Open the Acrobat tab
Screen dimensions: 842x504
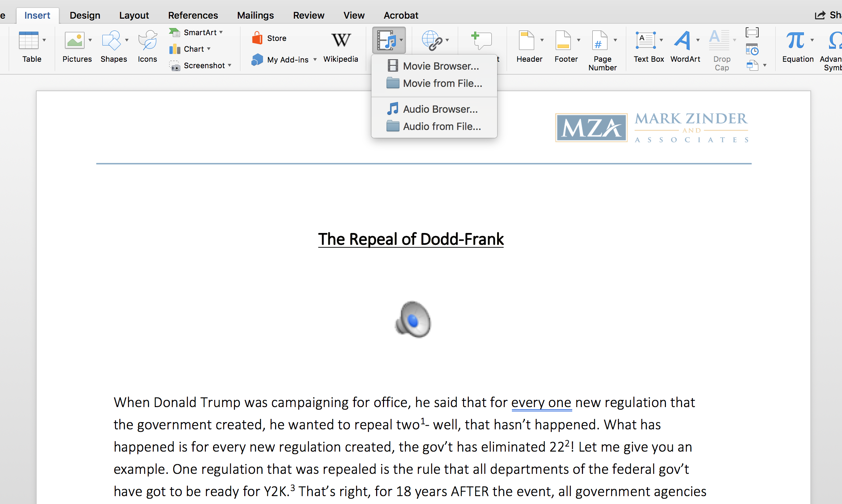click(401, 15)
